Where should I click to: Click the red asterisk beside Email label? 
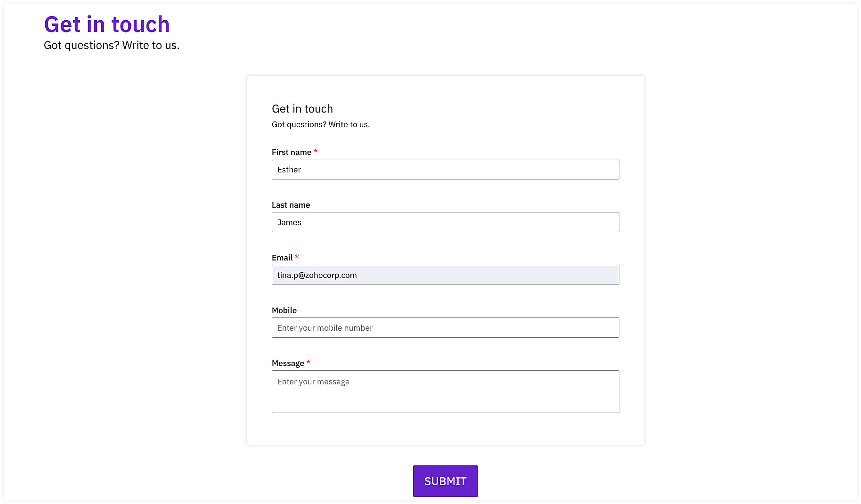297,257
